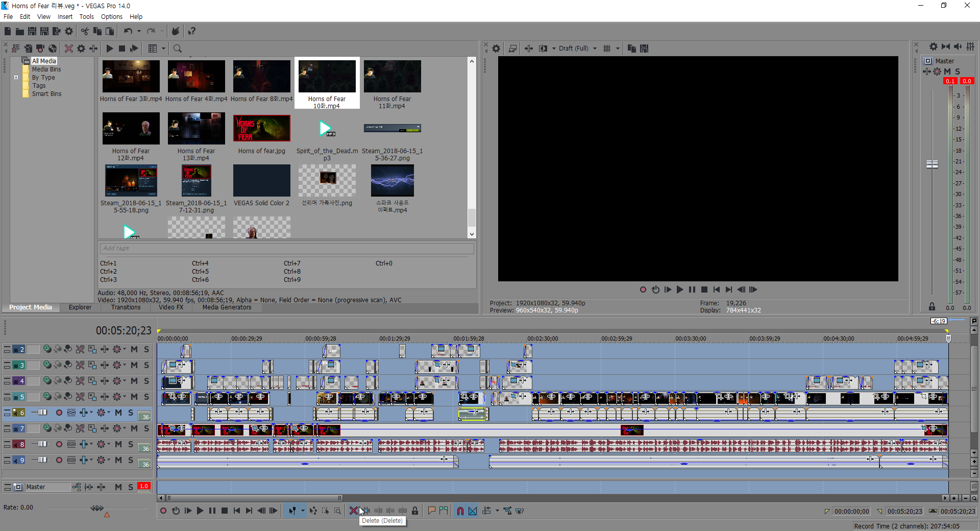Switch to the Video FX tab
Image resolution: width=980 pixels, height=531 pixels.
(x=171, y=307)
